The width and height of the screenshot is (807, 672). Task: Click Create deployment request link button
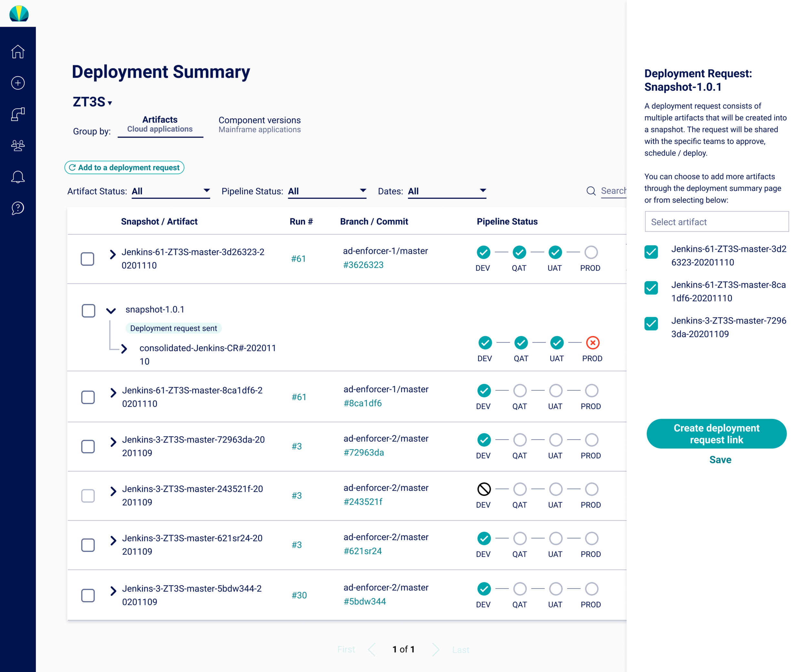[x=716, y=434]
